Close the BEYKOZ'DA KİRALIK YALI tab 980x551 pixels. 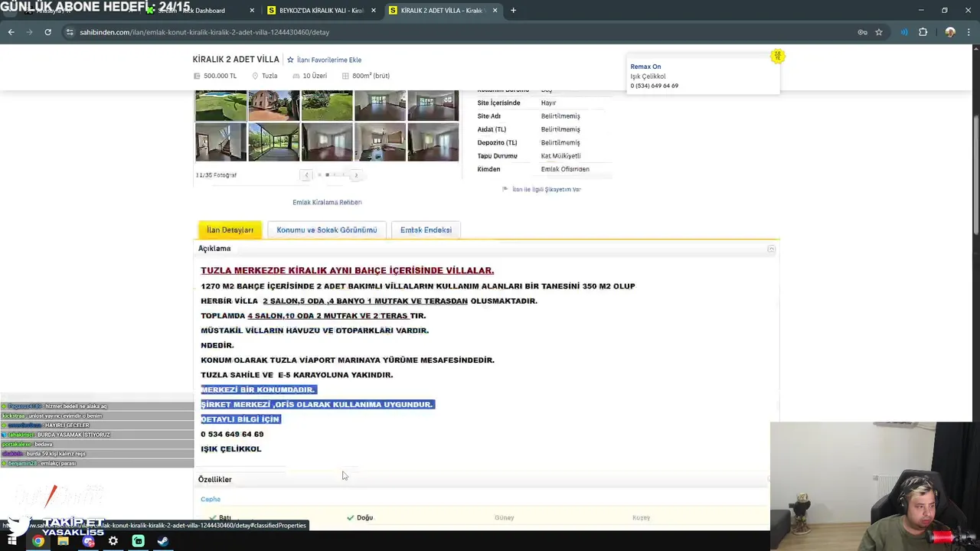click(374, 11)
